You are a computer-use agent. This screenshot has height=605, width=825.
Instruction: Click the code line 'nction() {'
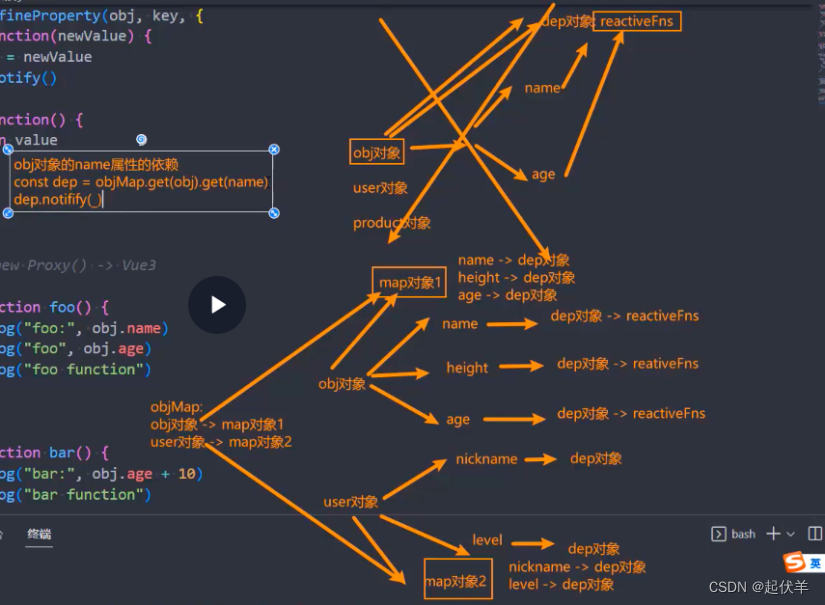(x=41, y=120)
